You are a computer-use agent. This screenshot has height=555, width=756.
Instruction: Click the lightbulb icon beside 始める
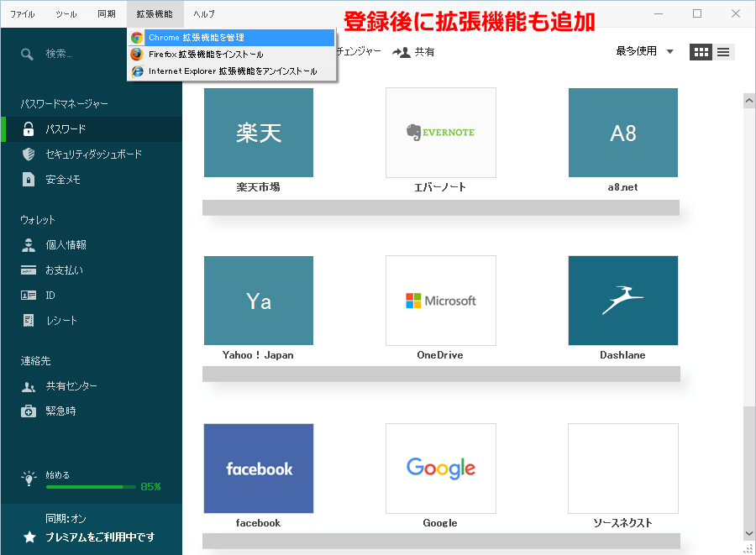pos(29,478)
